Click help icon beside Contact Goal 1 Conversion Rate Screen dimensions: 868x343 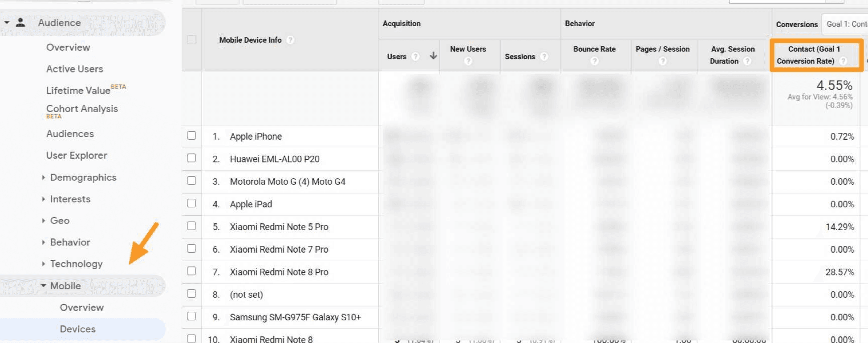click(x=843, y=61)
